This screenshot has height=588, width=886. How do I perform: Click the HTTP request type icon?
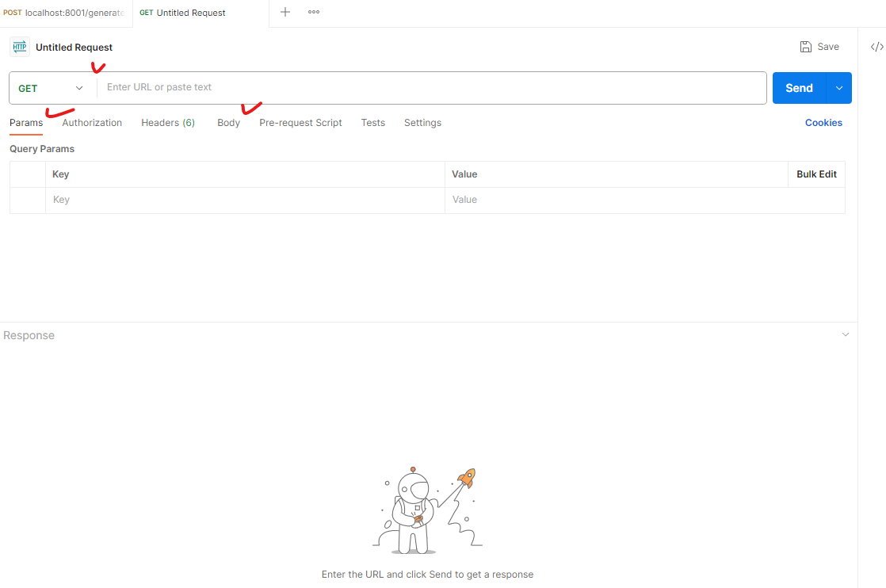(x=20, y=47)
